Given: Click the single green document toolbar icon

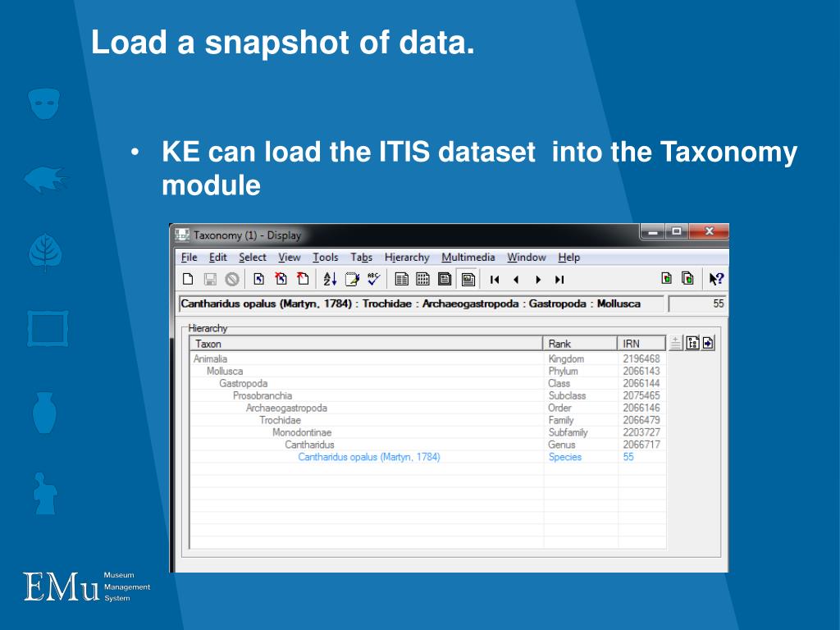Looking at the screenshot, I should [666, 279].
